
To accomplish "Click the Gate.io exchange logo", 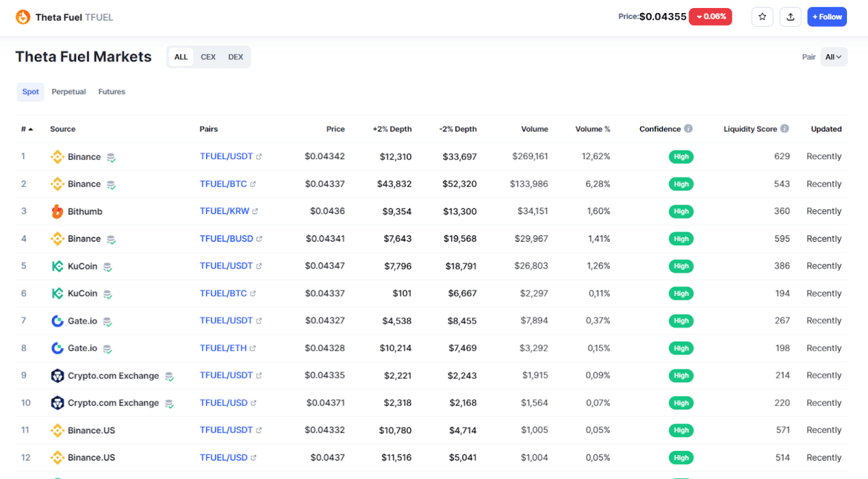I will (x=58, y=321).
